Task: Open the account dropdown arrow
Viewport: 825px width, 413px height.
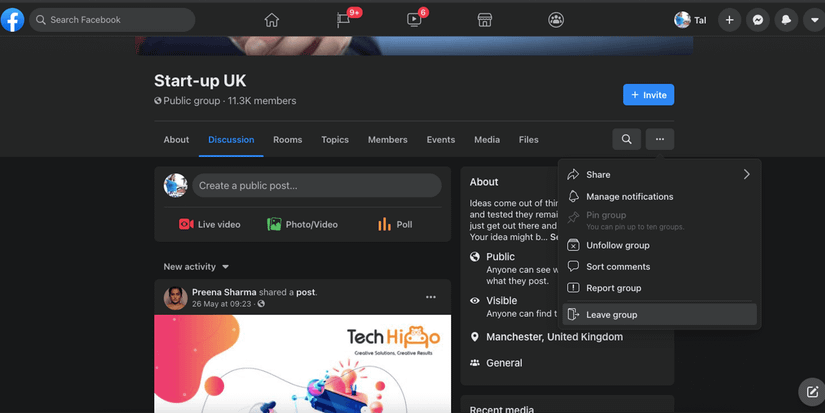Action: [x=814, y=20]
